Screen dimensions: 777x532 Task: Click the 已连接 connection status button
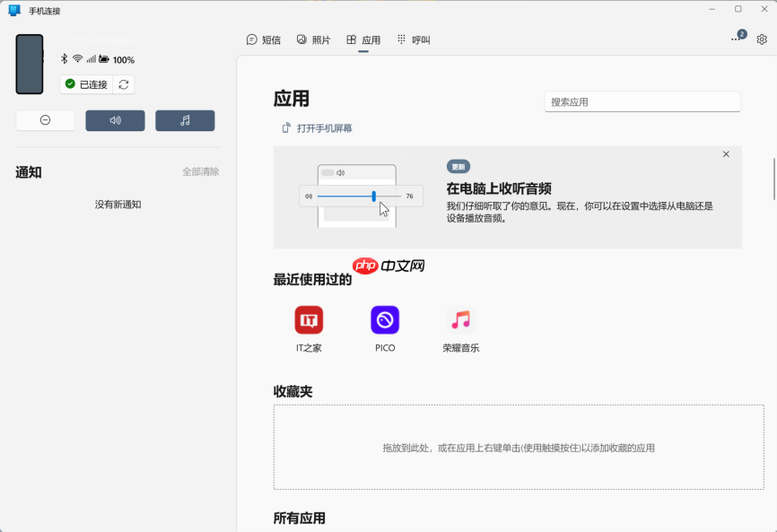coord(86,84)
